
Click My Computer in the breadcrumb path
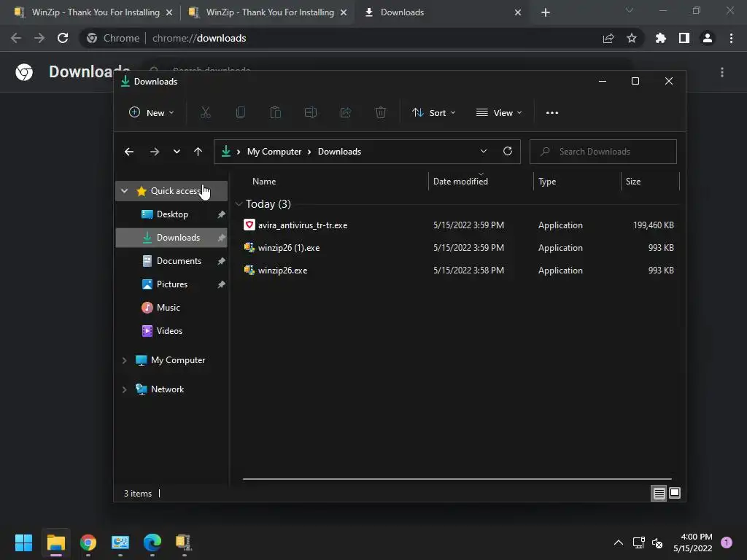tap(274, 152)
